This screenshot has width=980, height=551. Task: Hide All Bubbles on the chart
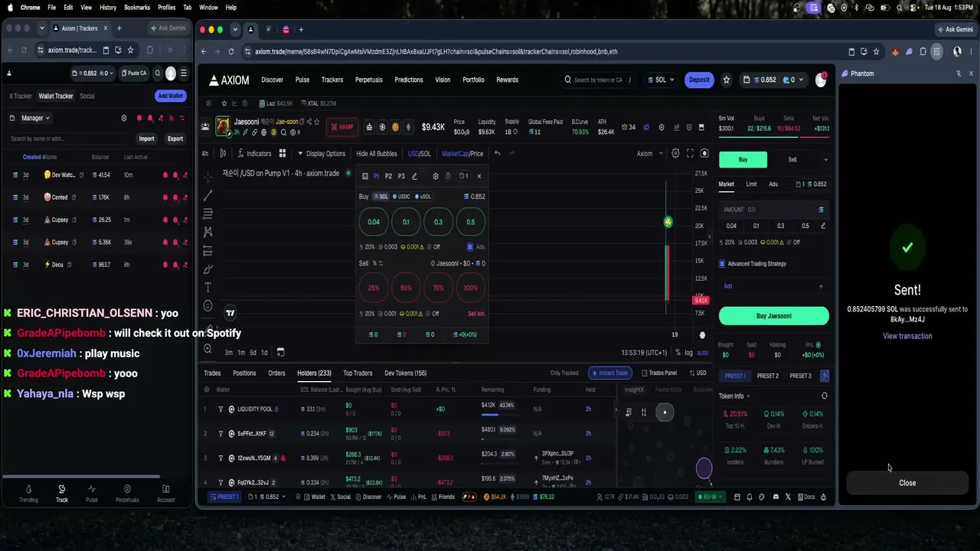(x=377, y=154)
